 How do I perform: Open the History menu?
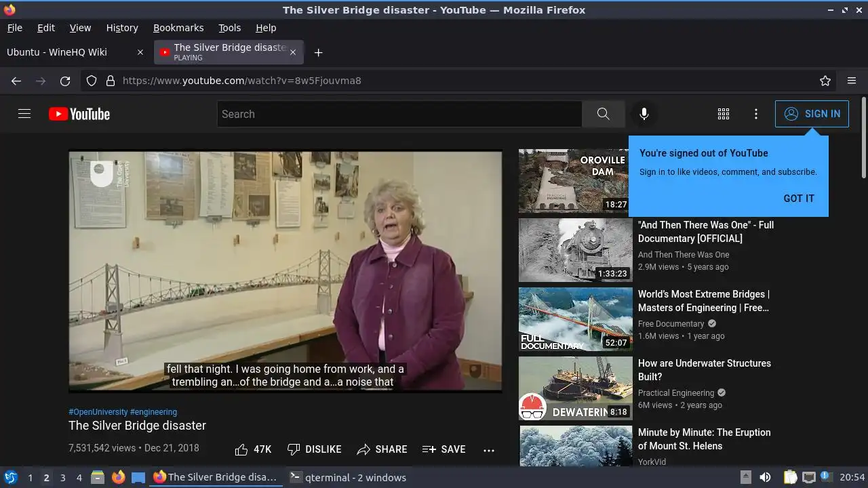(x=122, y=28)
